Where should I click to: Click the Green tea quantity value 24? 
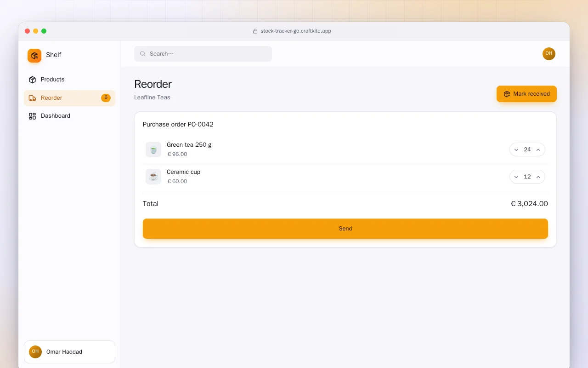pyautogui.click(x=527, y=149)
